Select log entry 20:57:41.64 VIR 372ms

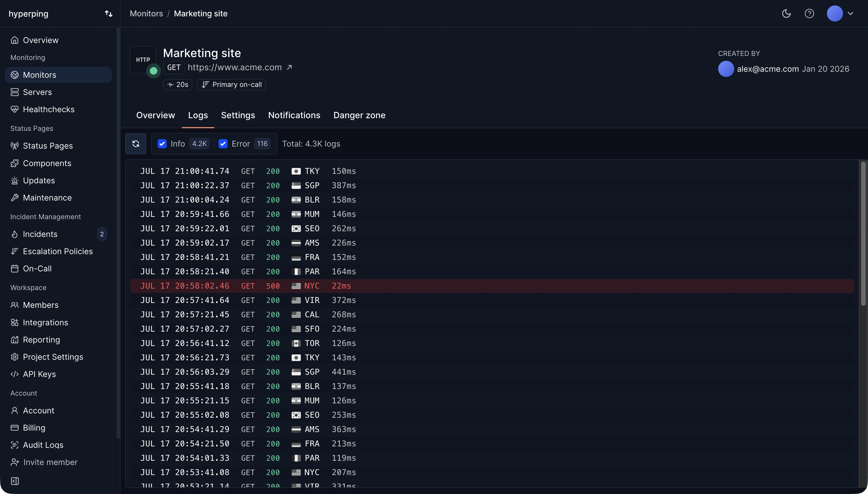[492, 300]
